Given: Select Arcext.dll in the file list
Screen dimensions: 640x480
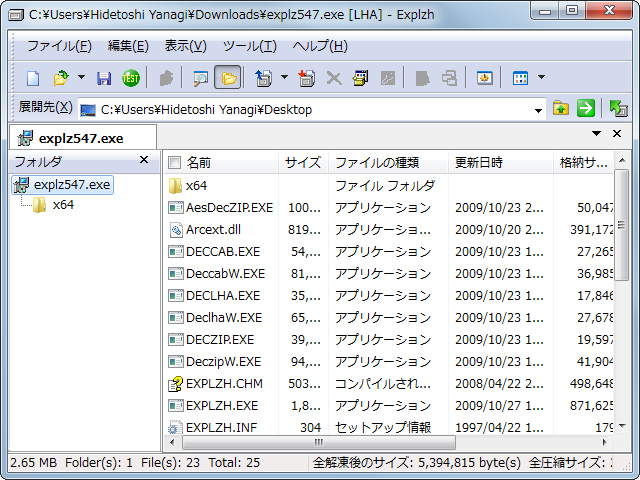Looking at the screenshot, I should pos(205,230).
